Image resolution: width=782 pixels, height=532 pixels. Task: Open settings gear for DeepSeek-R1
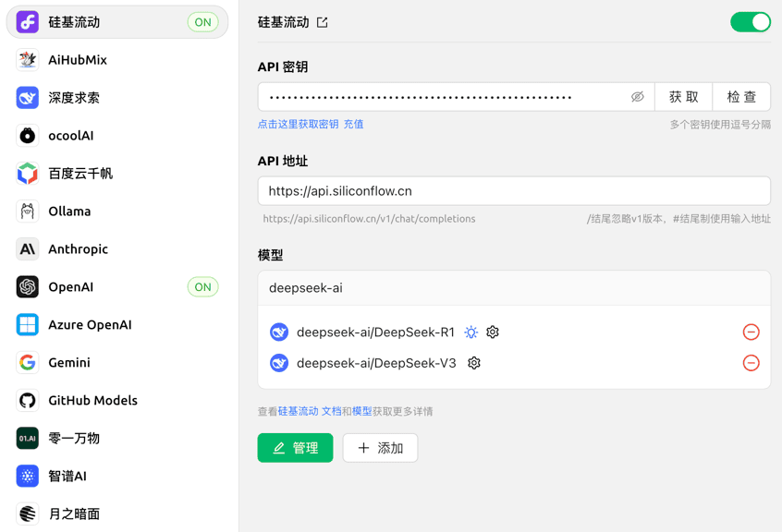[x=493, y=332]
